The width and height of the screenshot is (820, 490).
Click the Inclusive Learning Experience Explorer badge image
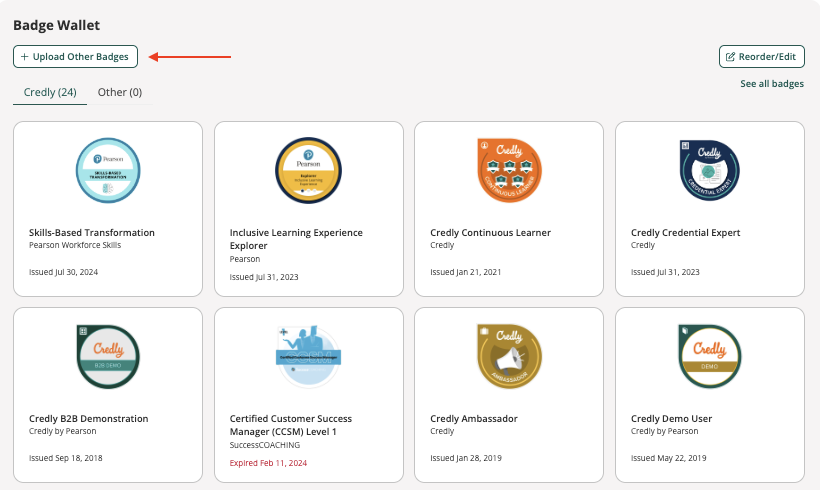tap(309, 170)
